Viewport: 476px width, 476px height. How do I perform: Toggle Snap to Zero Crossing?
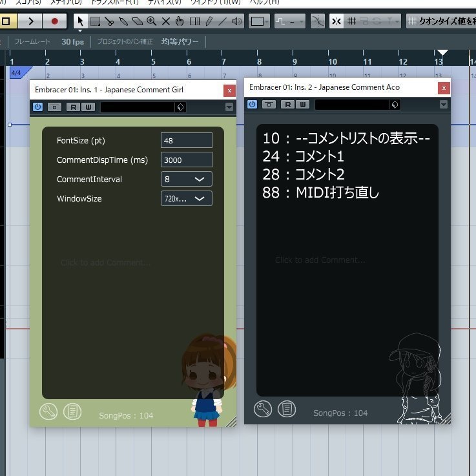tap(318, 21)
